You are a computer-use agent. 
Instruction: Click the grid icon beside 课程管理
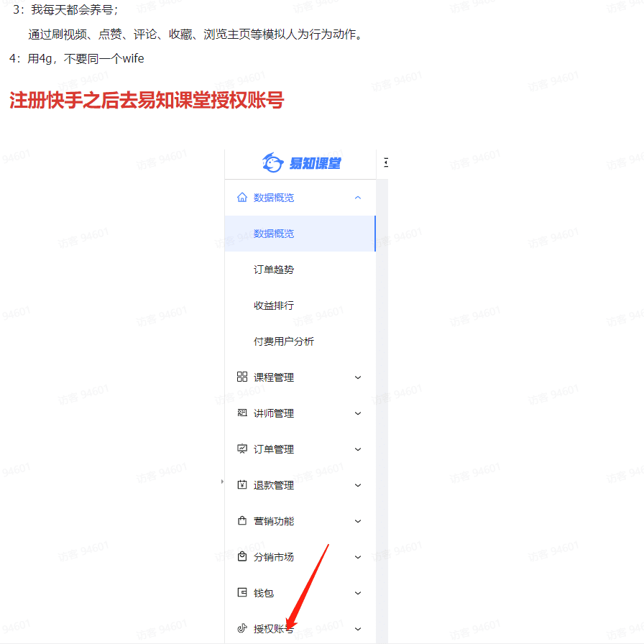(242, 377)
